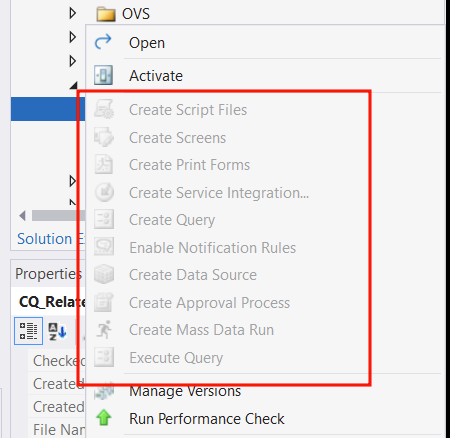Select Manage Versions menu entry
450x438 pixels.
185,391
